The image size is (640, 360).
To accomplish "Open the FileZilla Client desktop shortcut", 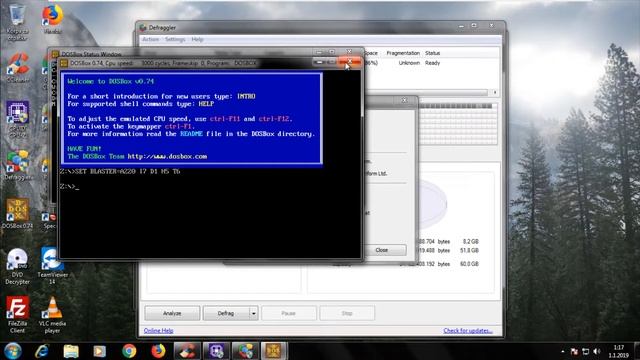I will (17, 315).
